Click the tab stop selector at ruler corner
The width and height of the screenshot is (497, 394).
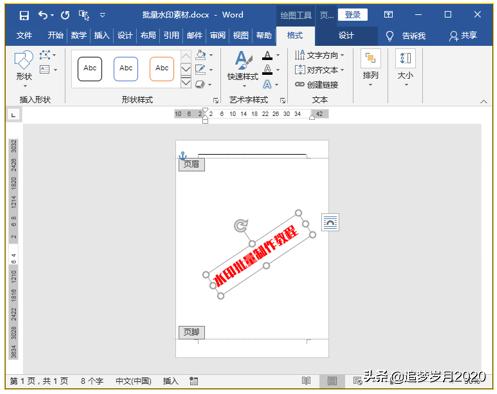[x=14, y=115]
